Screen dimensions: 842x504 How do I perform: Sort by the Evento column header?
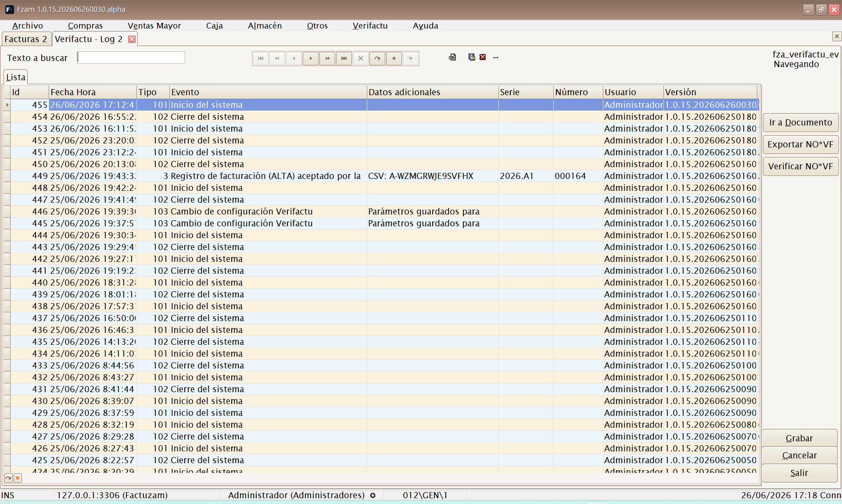tap(268, 92)
